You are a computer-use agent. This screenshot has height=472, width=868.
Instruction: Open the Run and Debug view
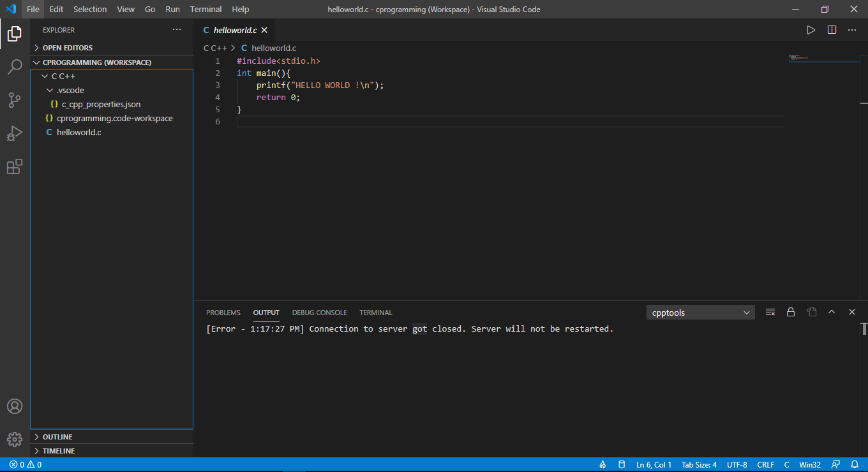[15, 133]
